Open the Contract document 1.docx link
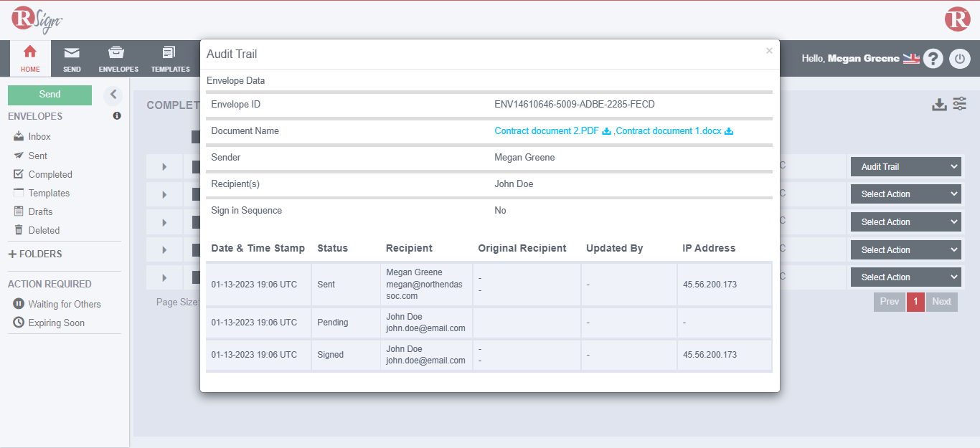 click(x=669, y=131)
